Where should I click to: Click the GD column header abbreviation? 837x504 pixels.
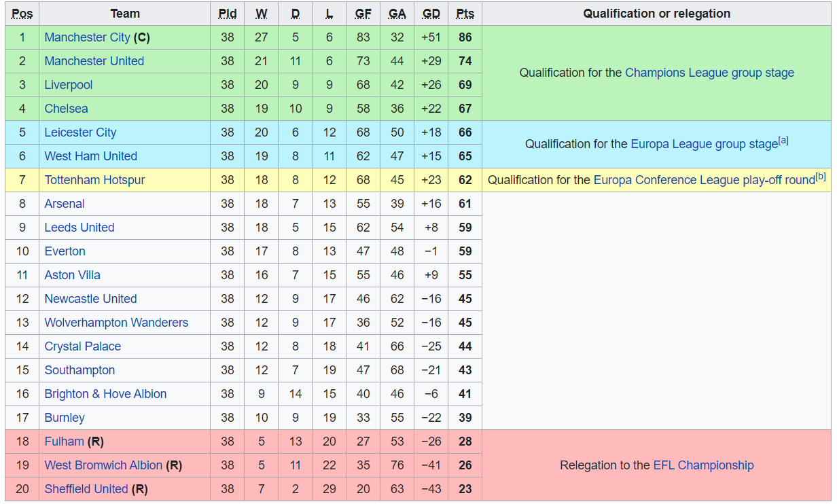click(431, 14)
